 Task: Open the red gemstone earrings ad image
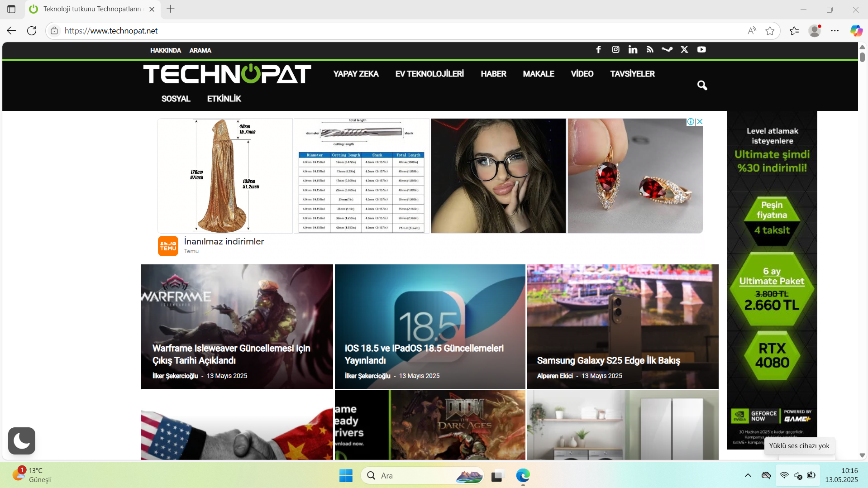[x=635, y=176]
